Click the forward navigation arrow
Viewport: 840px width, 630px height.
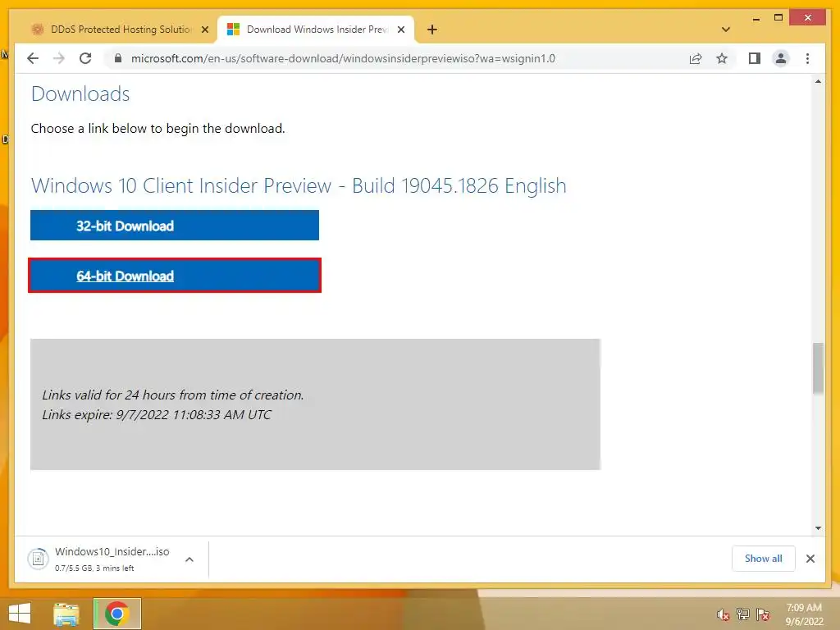[59, 58]
